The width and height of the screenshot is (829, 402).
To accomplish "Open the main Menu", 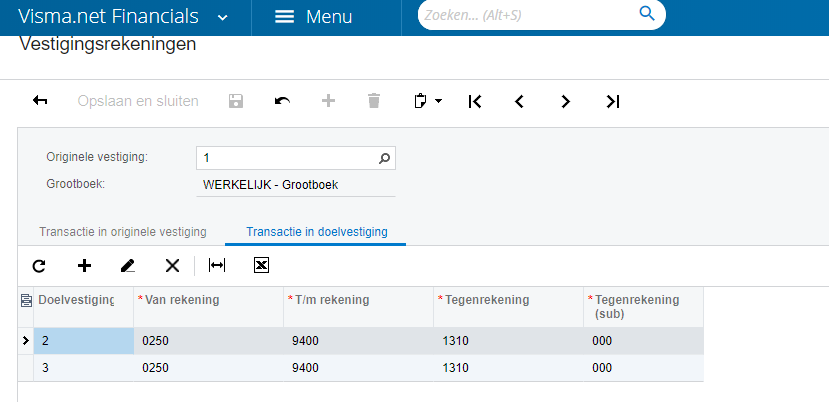I will pos(313,17).
